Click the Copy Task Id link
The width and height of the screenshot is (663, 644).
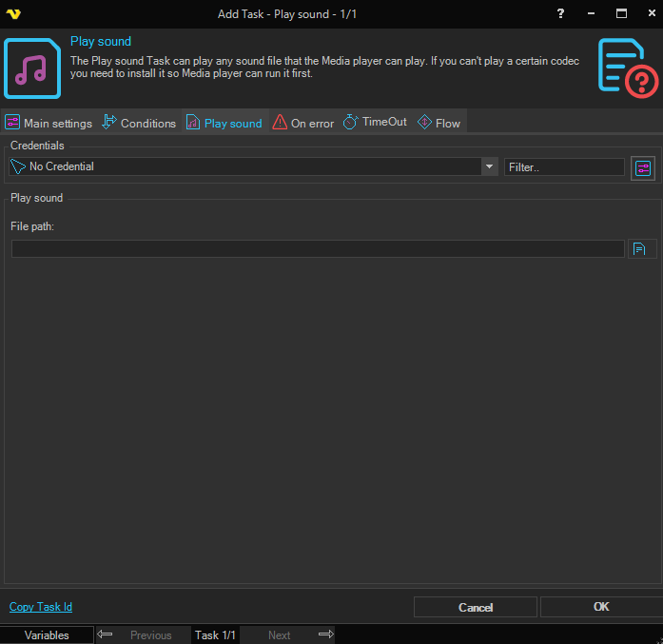tap(41, 607)
